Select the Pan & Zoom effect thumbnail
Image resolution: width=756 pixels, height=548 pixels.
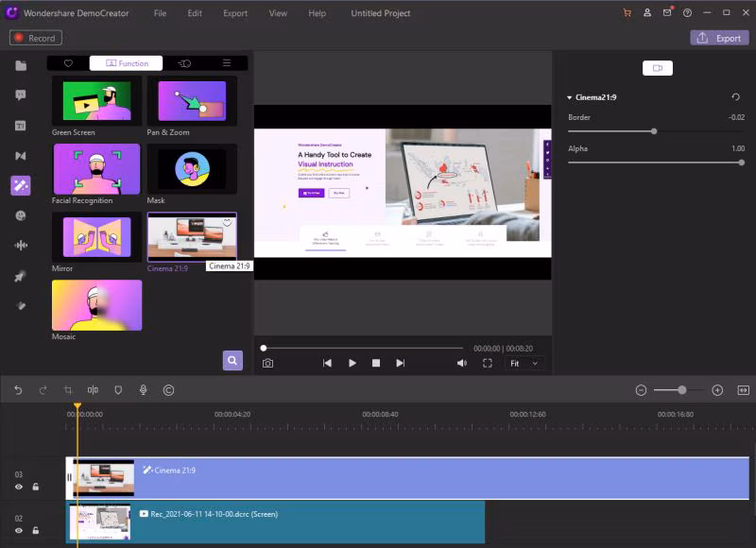192,101
